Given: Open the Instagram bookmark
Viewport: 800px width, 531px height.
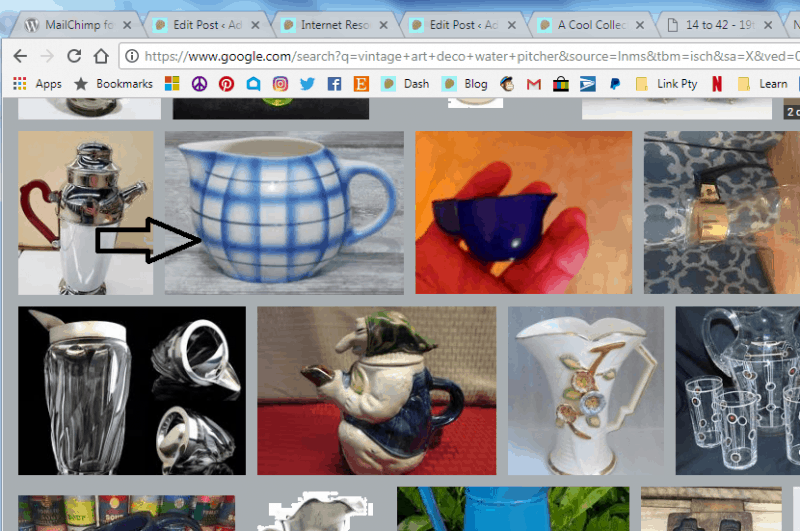Looking at the screenshot, I should click(280, 84).
